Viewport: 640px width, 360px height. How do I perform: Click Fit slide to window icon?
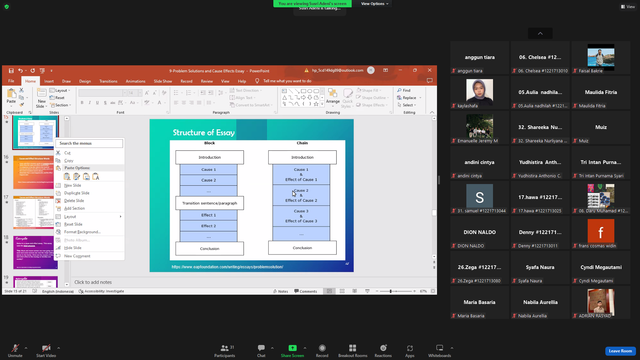pos(433,291)
